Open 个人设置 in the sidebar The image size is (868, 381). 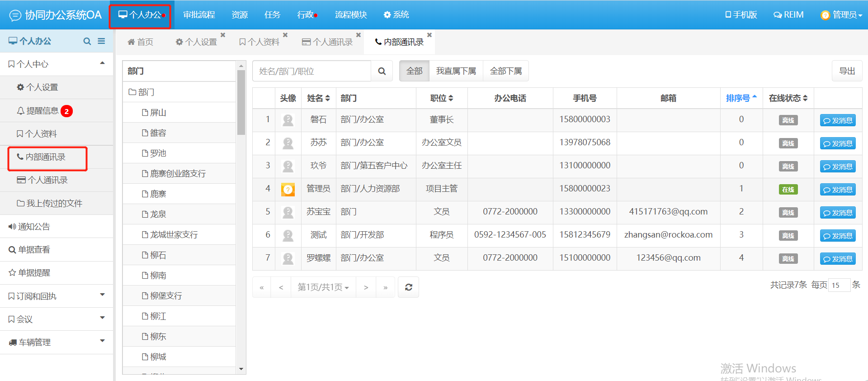click(57, 87)
